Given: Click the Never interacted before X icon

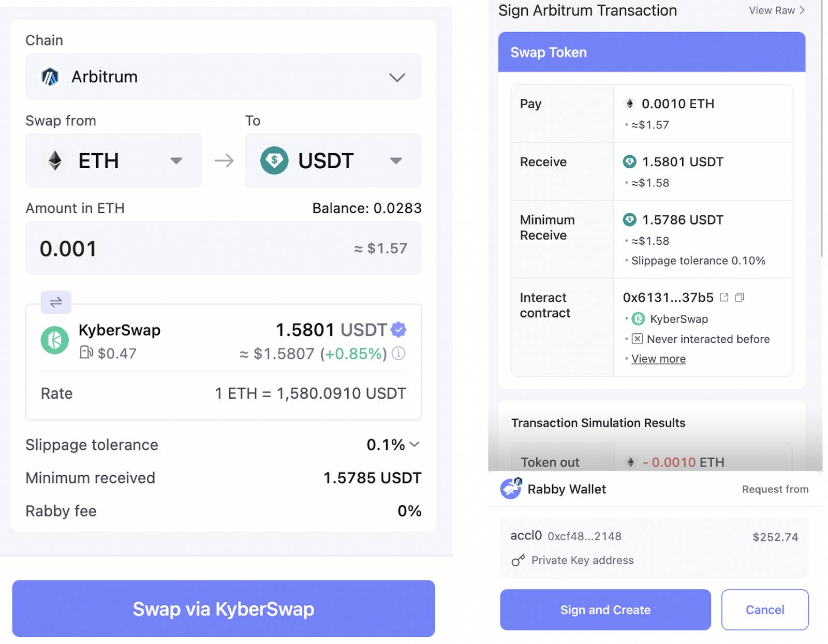Looking at the screenshot, I should click(638, 339).
